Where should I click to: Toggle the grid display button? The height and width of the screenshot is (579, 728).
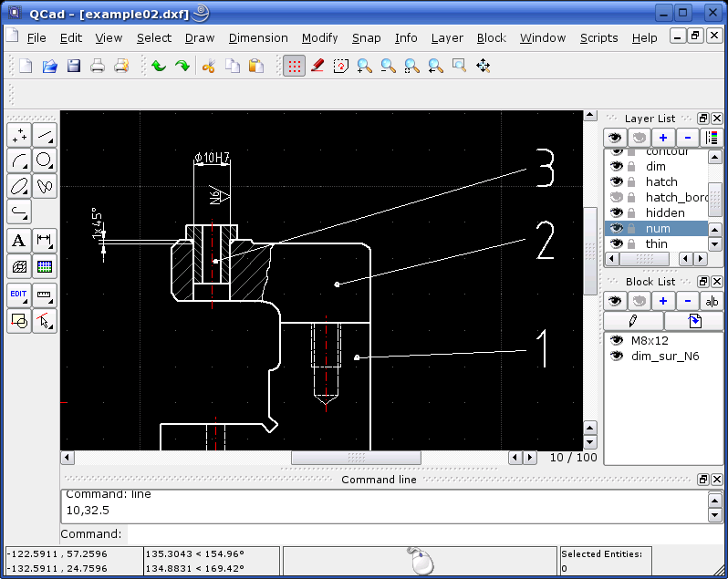pyautogui.click(x=294, y=66)
